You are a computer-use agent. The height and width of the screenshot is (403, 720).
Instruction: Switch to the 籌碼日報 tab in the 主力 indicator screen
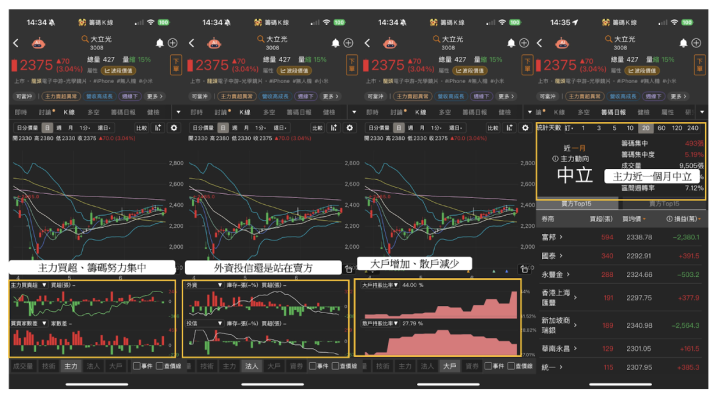point(123,112)
